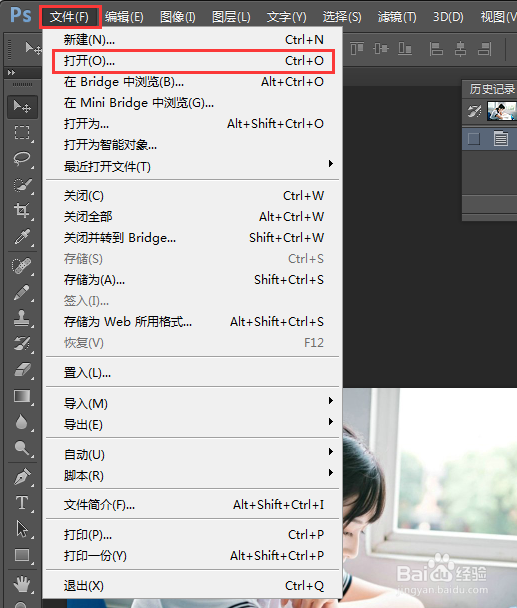Click the snapshot thumbnail in History panel
Image resolution: width=517 pixels, height=608 pixels.
coord(502,111)
